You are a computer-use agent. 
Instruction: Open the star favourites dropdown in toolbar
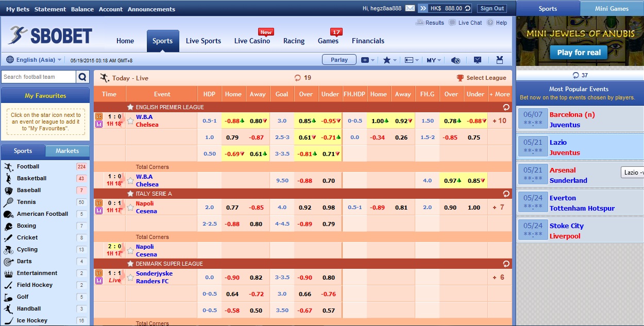point(390,60)
